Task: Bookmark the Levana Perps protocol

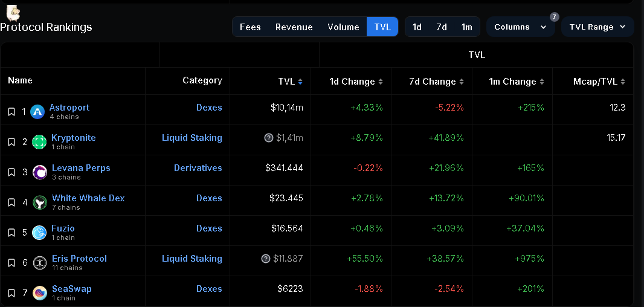Action: coord(11,172)
